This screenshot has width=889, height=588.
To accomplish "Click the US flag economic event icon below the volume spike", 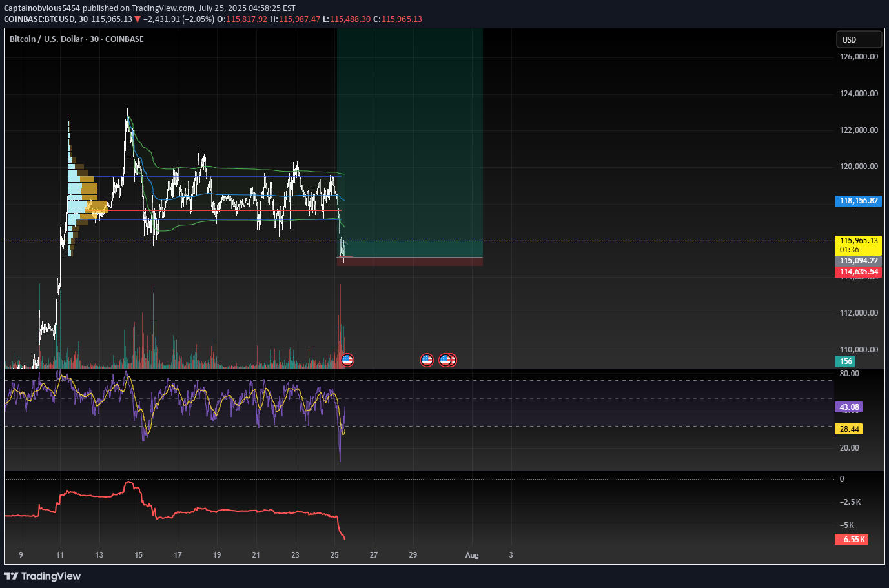I will click(x=347, y=360).
